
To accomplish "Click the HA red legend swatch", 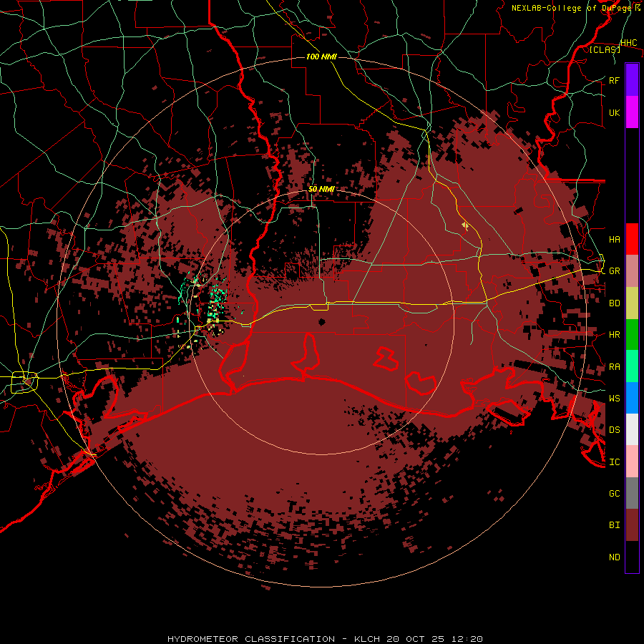I will [x=632, y=239].
